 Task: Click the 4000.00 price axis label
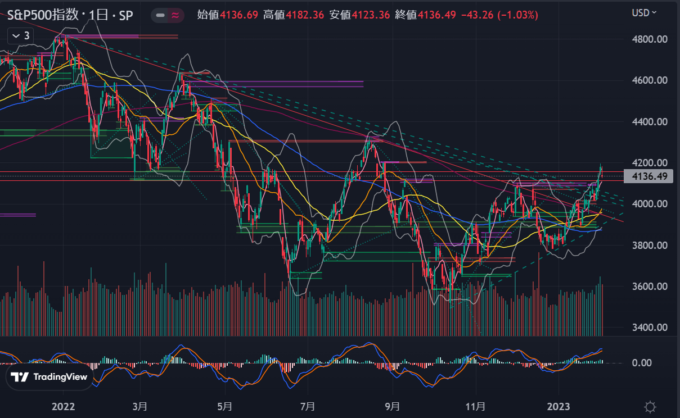(650, 204)
